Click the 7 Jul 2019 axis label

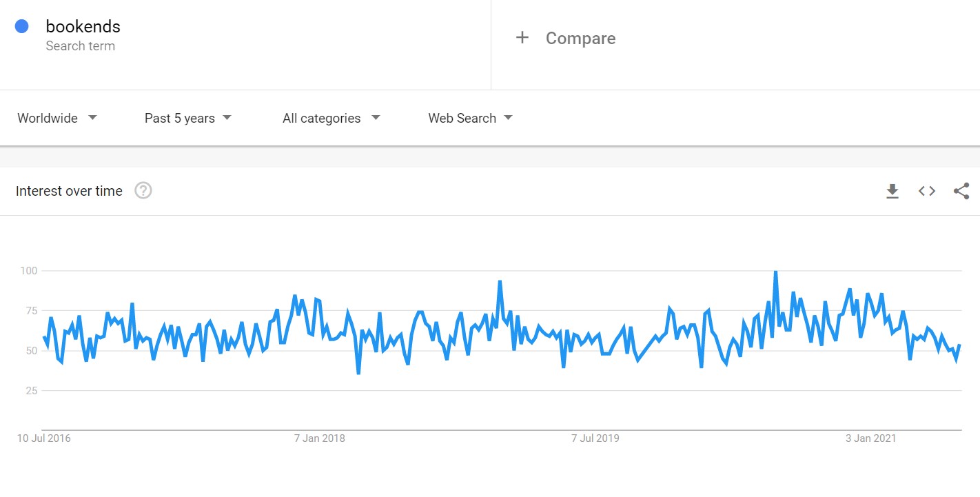coord(595,438)
